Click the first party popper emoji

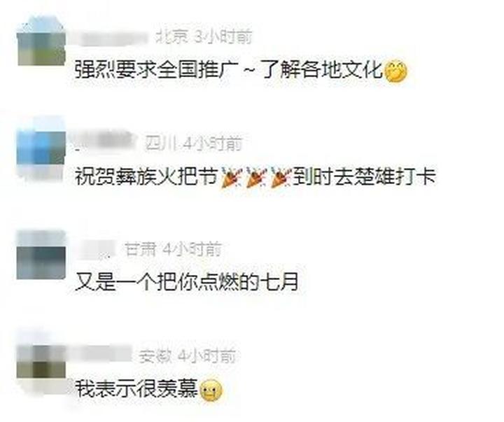[x=232, y=178]
